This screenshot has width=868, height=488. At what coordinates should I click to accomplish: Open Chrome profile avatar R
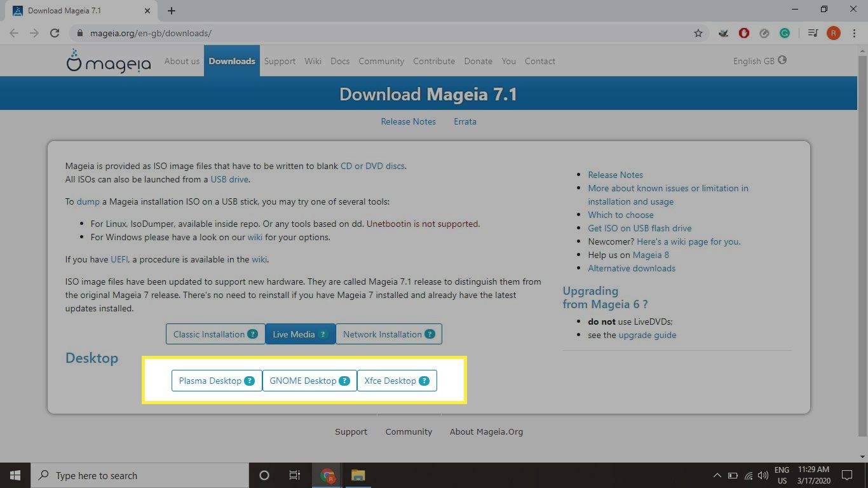(x=833, y=33)
